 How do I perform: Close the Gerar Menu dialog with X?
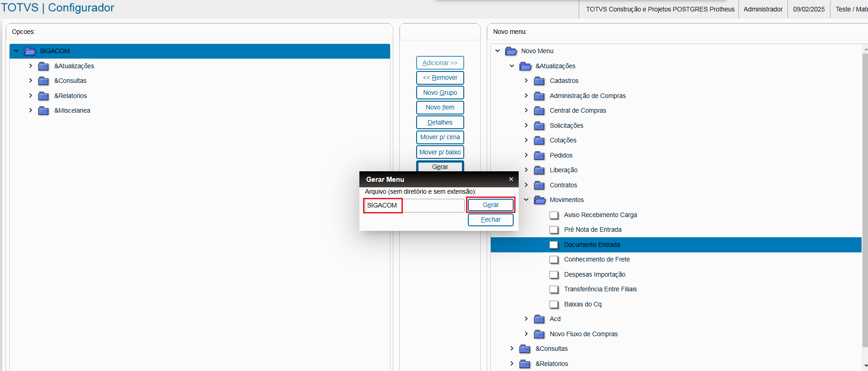511,179
